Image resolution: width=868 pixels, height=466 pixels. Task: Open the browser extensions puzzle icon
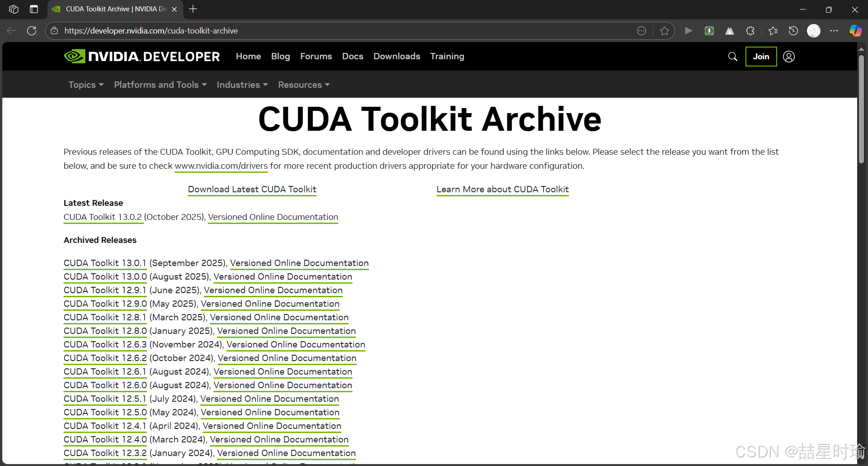coord(750,30)
